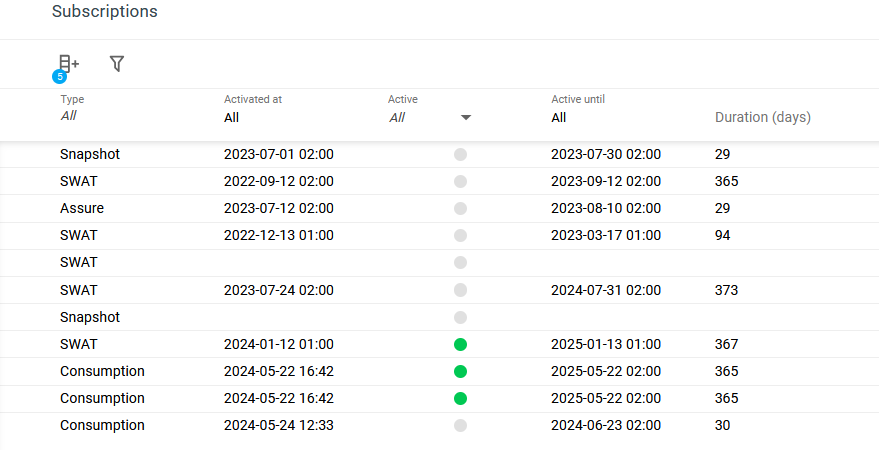879x450 pixels.
Task: Click grey dot for Consumption activated 2024-05-24
Action: (x=460, y=425)
